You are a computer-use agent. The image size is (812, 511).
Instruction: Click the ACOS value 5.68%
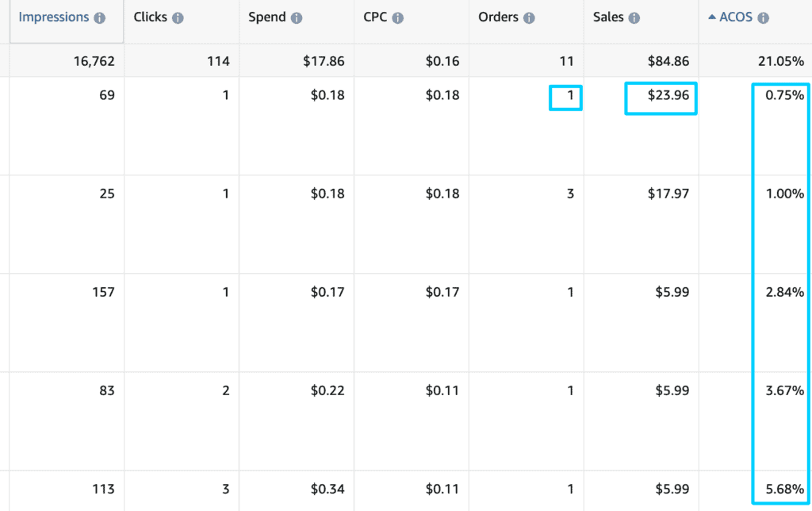[785, 490]
